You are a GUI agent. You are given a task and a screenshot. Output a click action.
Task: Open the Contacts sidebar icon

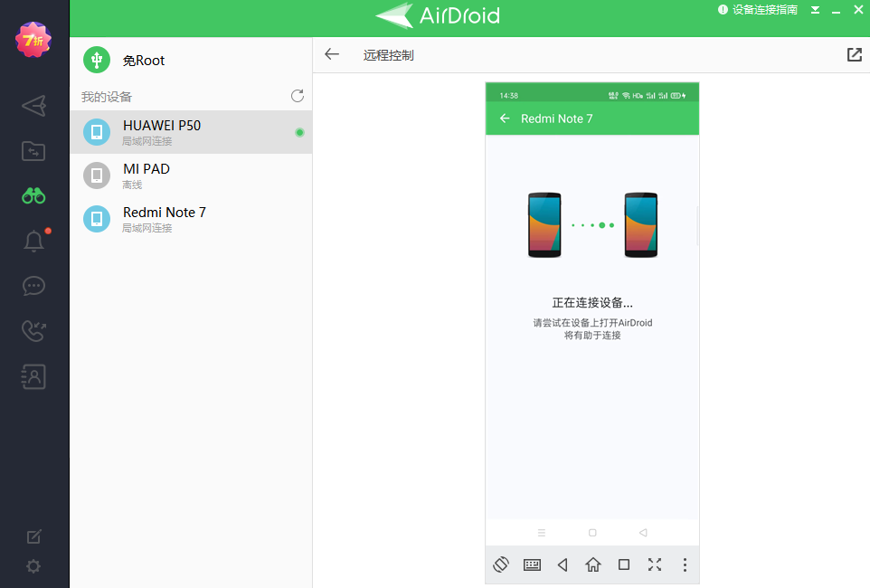(33, 376)
